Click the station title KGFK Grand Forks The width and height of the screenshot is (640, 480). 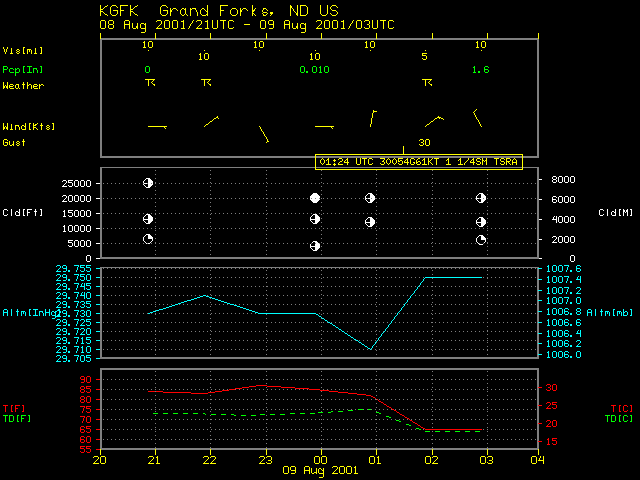pyautogui.click(x=219, y=11)
